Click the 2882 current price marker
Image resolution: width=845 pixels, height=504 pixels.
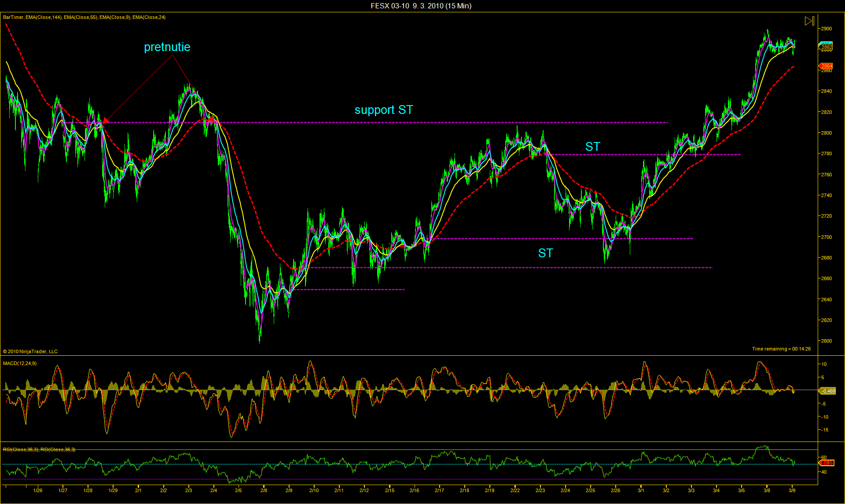click(827, 47)
